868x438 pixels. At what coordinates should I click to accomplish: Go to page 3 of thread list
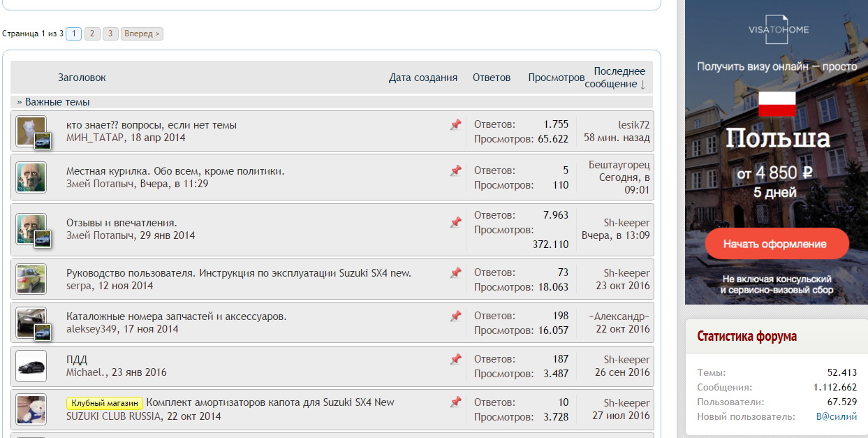click(x=110, y=34)
